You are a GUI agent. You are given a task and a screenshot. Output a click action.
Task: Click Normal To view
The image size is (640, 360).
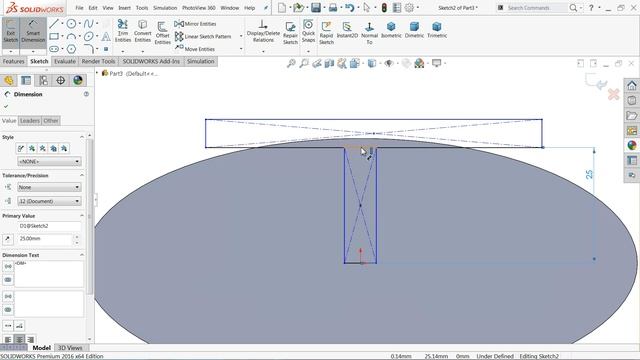coord(369,33)
